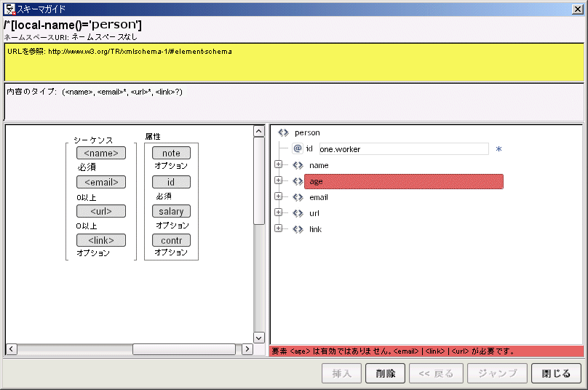
Task: Click the <url> sequence button
Action: pyautogui.click(x=101, y=211)
